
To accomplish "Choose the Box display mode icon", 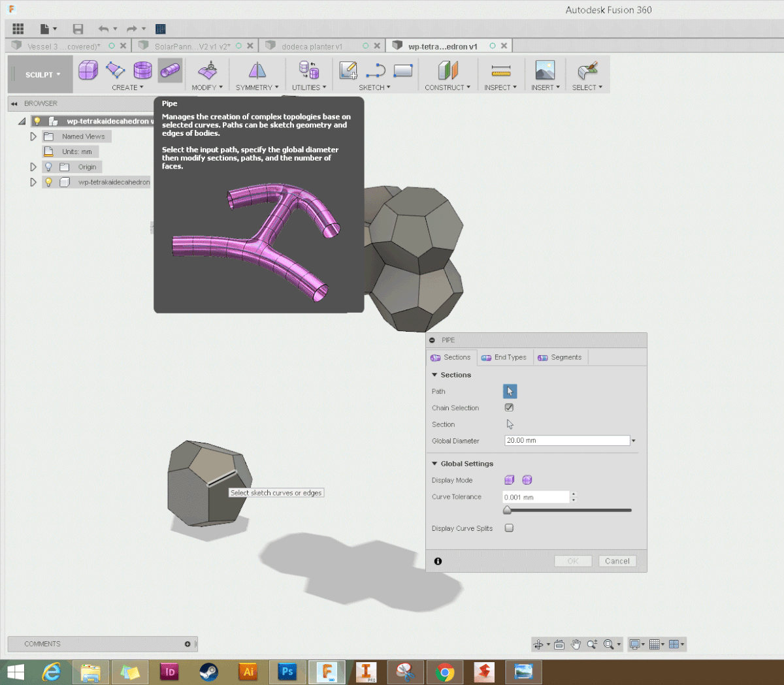I will tap(510, 480).
